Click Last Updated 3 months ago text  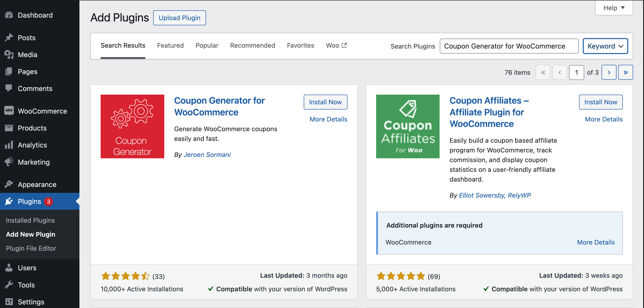click(303, 275)
